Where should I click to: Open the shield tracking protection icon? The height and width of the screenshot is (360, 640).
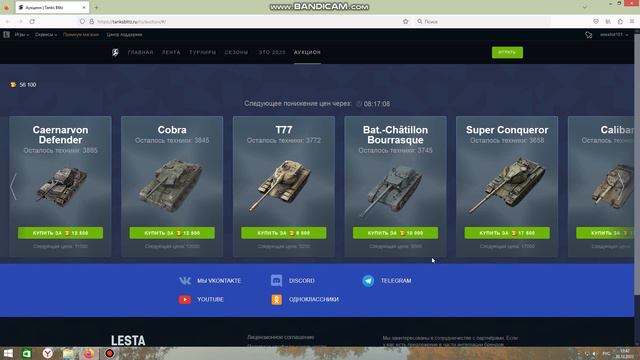point(82,22)
